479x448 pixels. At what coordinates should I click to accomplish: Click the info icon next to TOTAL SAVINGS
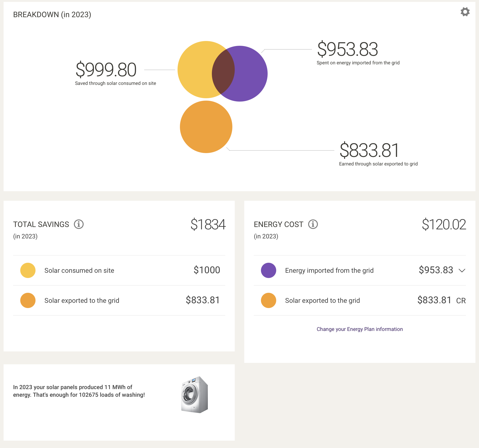point(78,224)
